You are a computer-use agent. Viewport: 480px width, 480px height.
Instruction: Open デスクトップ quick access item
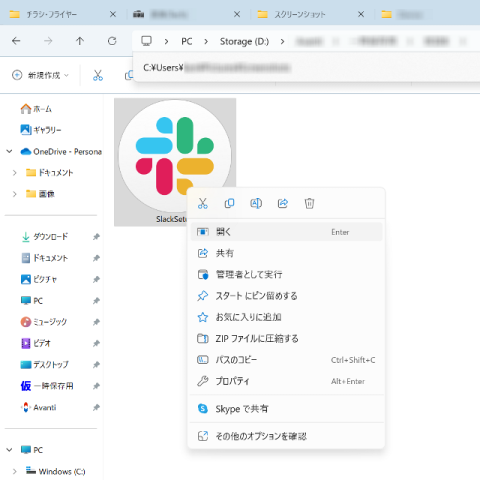(x=44, y=365)
